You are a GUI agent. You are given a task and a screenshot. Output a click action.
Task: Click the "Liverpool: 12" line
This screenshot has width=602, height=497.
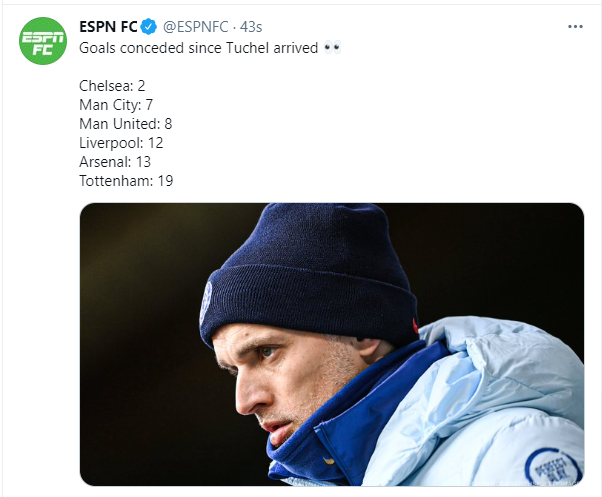[121, 143]
